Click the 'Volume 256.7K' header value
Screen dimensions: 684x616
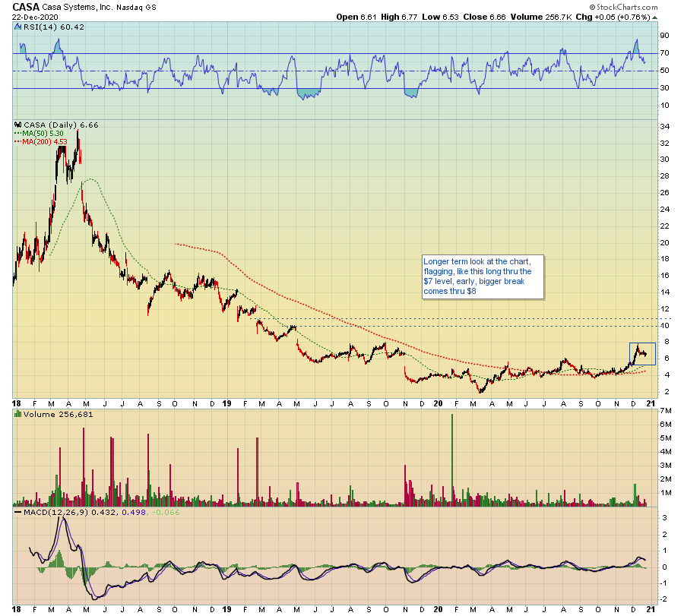[541, 17]
